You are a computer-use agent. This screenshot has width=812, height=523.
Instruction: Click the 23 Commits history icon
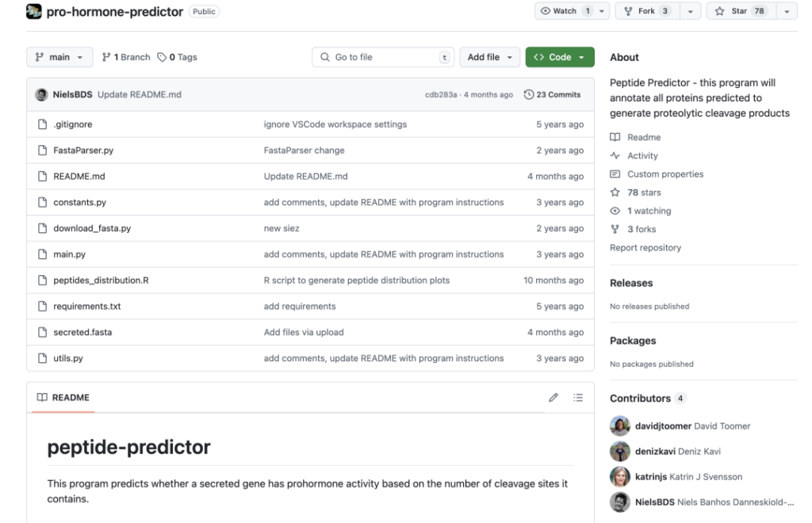tap(529, 94)
